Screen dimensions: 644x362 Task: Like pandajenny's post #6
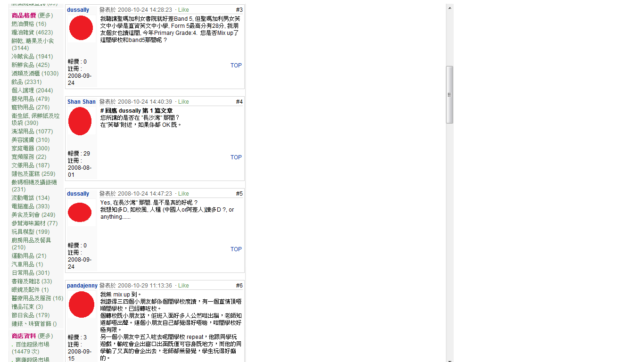pos(183,286)
